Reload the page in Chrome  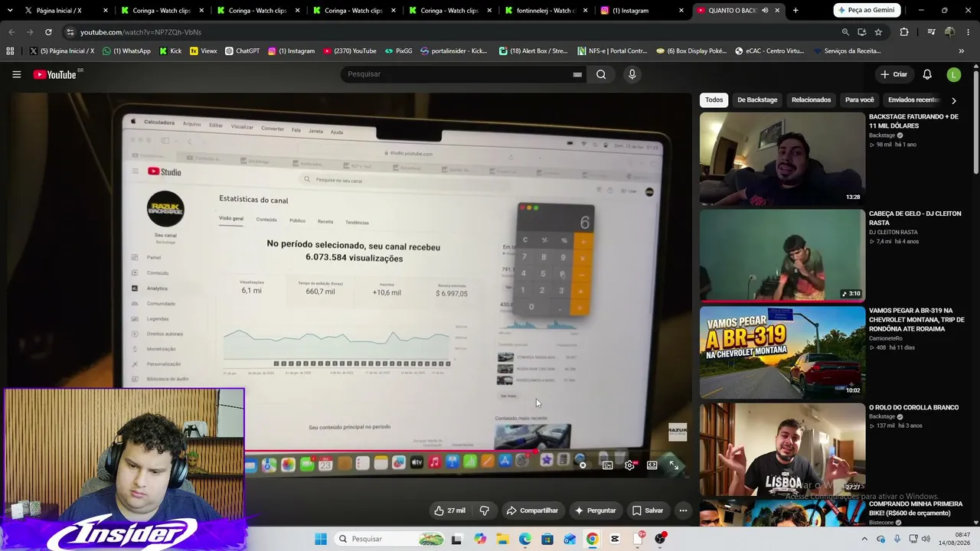48,32
